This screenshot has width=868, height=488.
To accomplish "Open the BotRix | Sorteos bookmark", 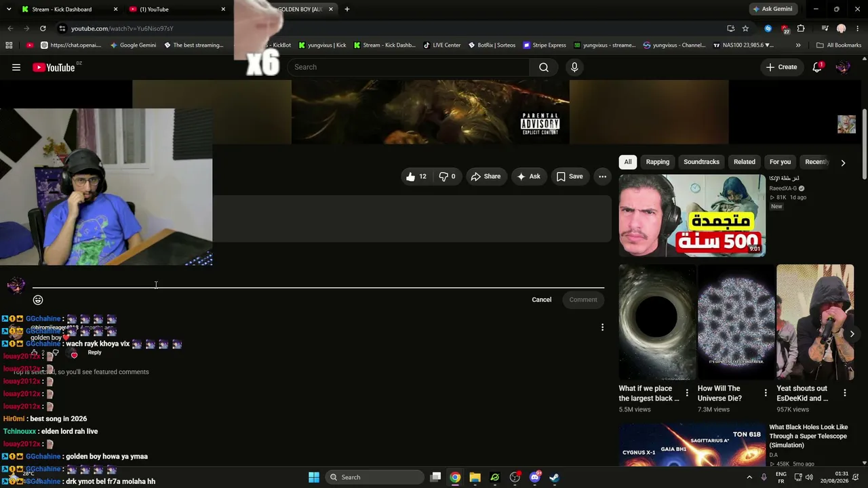I will pos(491,45).
